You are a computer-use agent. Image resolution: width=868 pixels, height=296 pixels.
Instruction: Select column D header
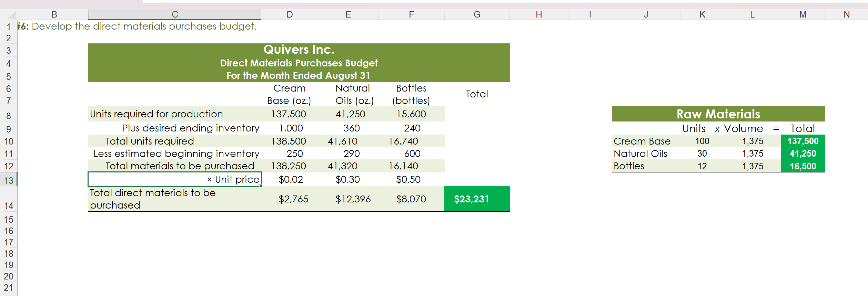290,14
